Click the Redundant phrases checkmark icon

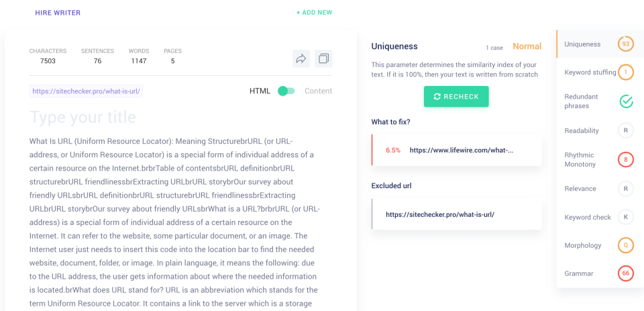[x=625, y=101]
